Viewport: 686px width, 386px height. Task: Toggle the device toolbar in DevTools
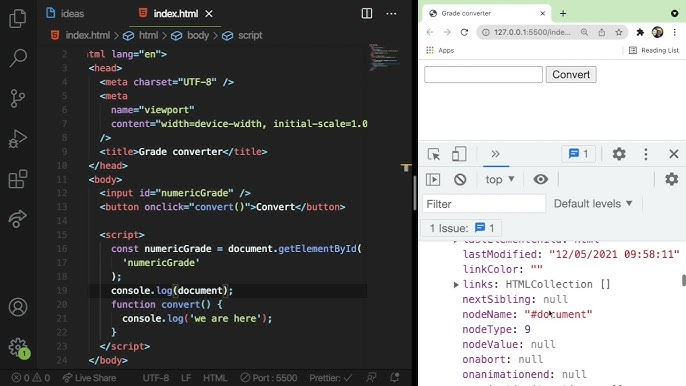[459, 154]
